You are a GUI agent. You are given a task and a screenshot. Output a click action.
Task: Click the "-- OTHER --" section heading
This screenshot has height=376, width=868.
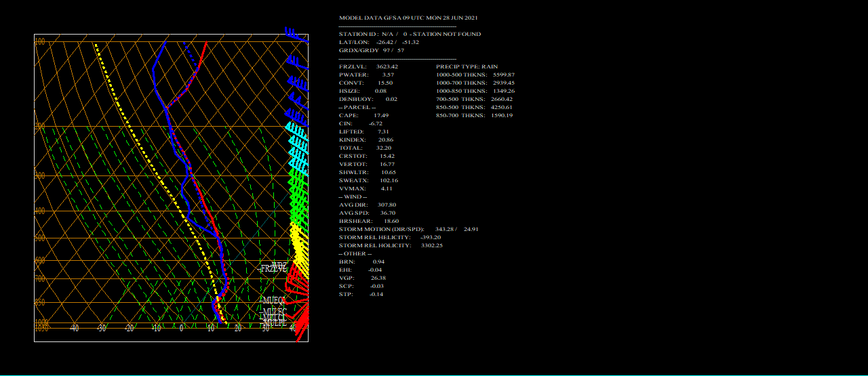point(355,253)
